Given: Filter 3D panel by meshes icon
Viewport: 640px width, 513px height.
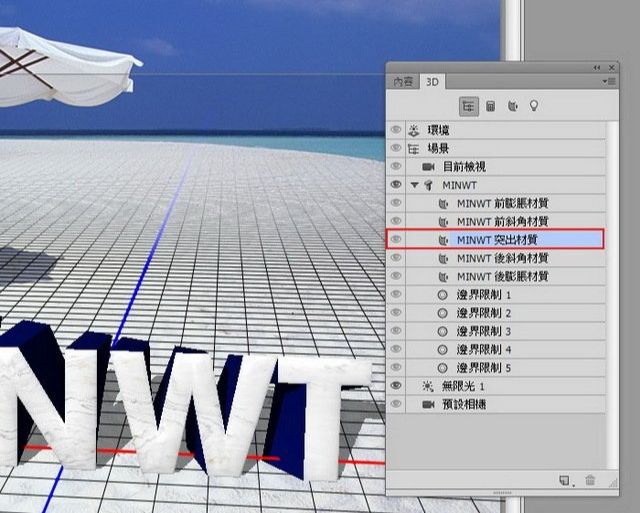Looking at the screenshot, I should point(491,107).
